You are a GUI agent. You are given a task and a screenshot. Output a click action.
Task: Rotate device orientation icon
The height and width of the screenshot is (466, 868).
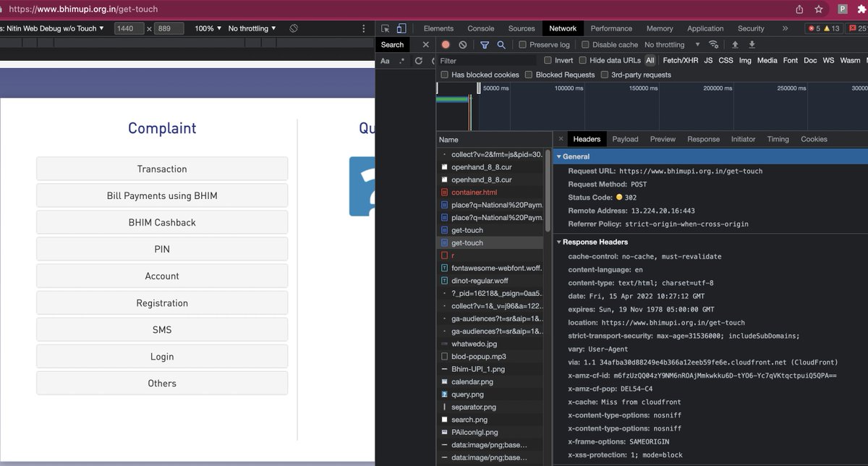click(x=294, y=28)
